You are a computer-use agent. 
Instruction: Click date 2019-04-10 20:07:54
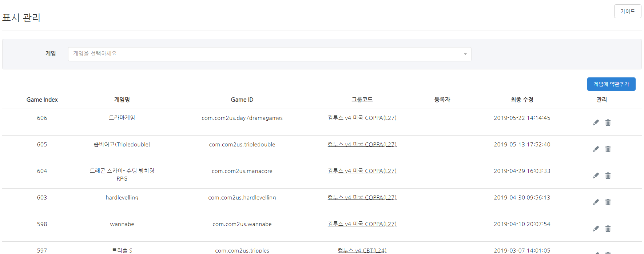522,224
